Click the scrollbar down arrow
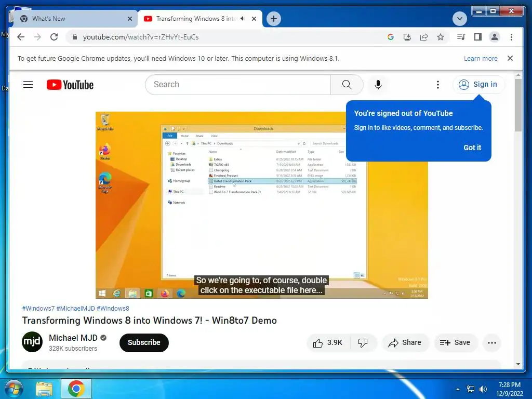This screenshot has width=532, height=399. tap(518, 364)
